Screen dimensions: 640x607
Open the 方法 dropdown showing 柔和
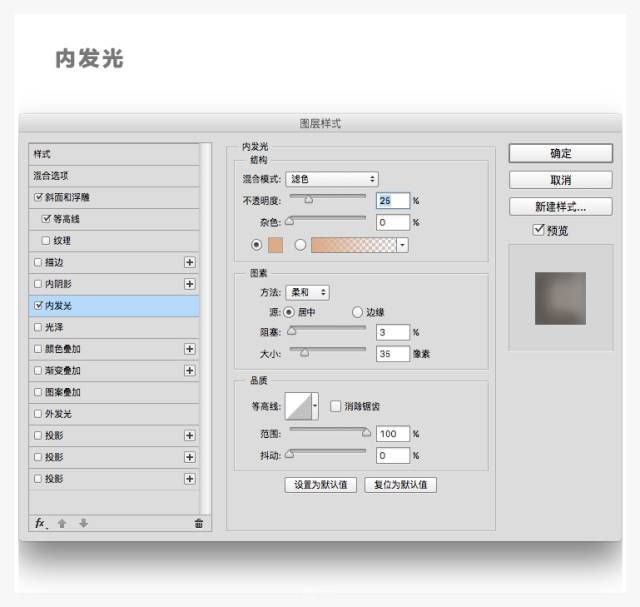(x=308, y=292)
